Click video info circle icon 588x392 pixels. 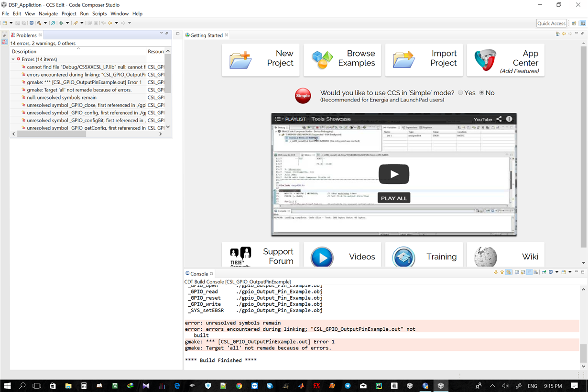pos(509,119)
